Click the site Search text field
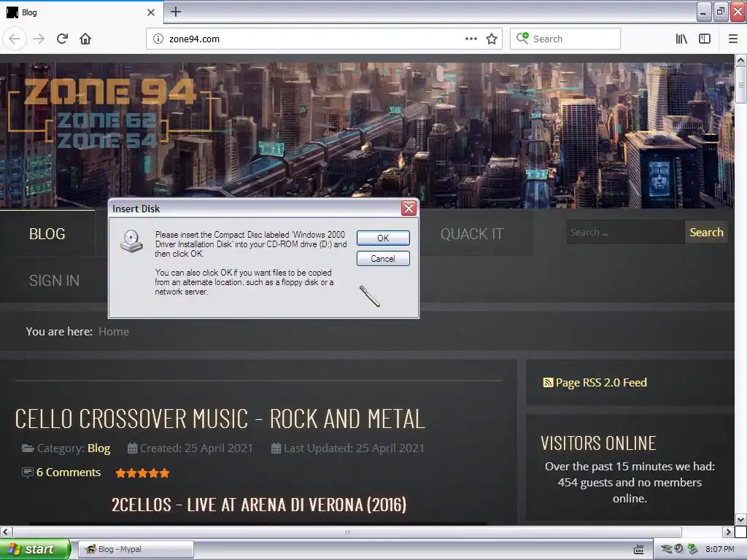This screenshot has height=560, width=747. click(x=624, y=233)
